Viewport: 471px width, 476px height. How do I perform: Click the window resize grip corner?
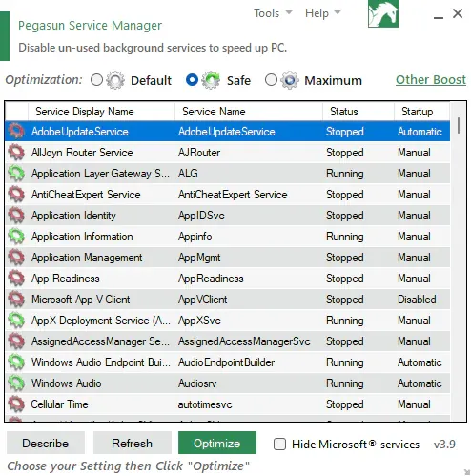pos(467,472)
